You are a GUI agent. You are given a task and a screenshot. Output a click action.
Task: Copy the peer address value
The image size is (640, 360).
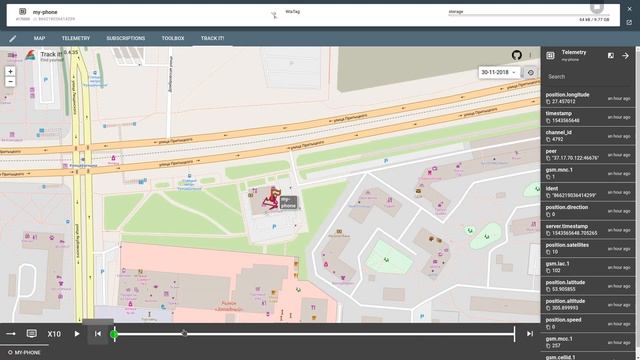click(x=548, y=158)
